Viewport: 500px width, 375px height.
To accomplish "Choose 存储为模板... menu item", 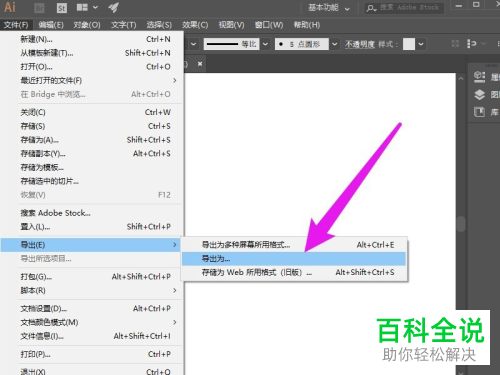I will pos(92,167).
